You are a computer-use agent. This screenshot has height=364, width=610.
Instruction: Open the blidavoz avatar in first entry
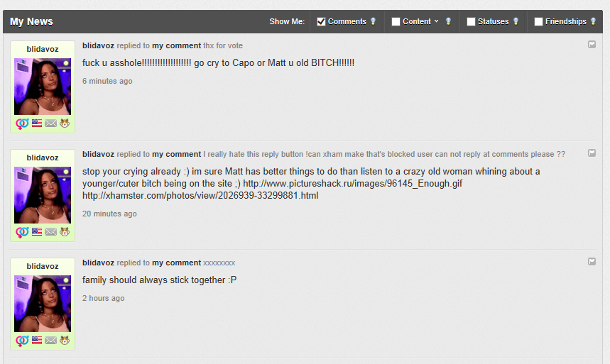point(43,87)
